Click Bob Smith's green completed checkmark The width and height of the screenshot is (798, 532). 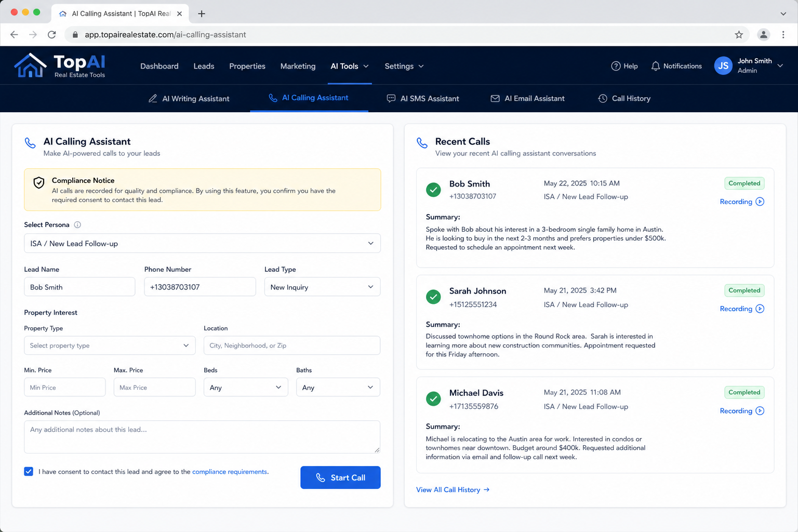click(x=433, y=190)
